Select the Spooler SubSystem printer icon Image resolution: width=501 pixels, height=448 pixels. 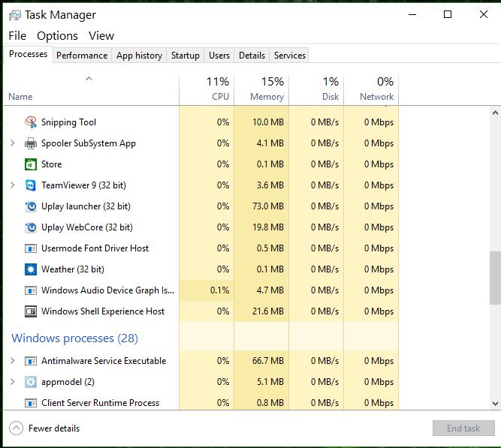click(31, 143)
